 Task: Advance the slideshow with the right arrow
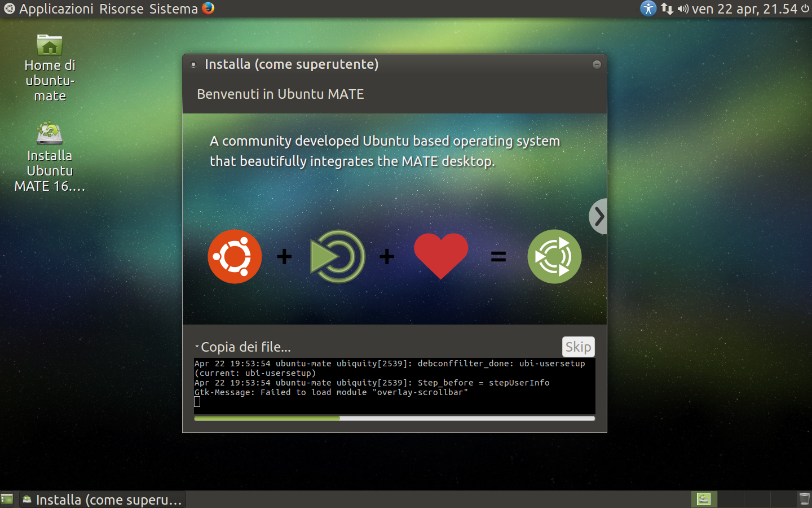coord(598,216)
